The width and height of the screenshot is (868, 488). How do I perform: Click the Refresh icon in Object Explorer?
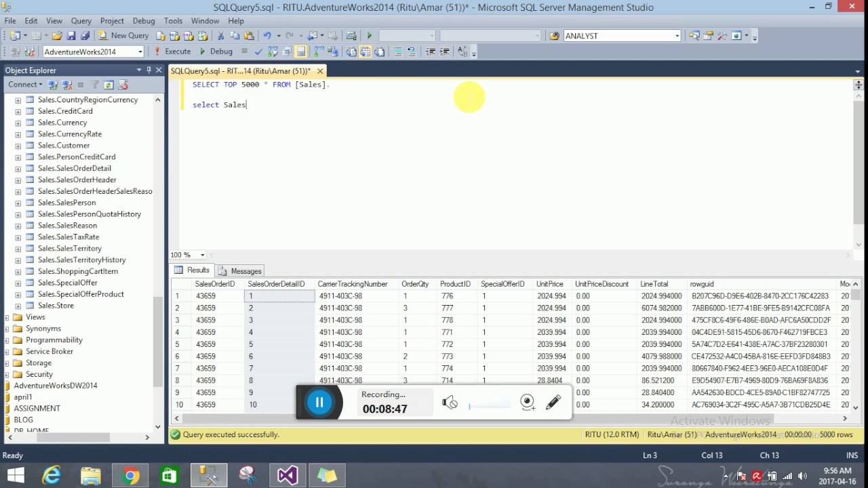click(108, 85)
